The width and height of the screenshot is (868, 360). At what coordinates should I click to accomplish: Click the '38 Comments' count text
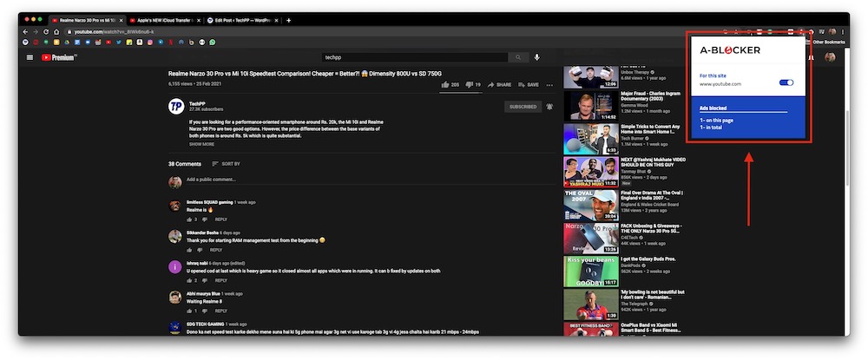(185, 164)
